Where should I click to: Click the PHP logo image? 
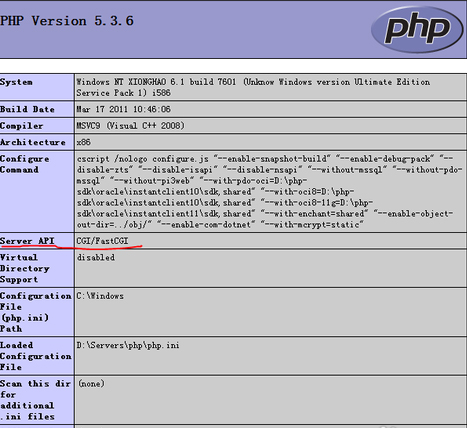click(417, 29)
